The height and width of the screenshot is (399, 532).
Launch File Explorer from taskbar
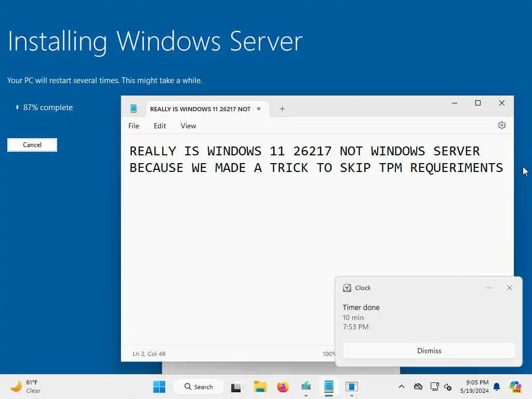point(260,387)
